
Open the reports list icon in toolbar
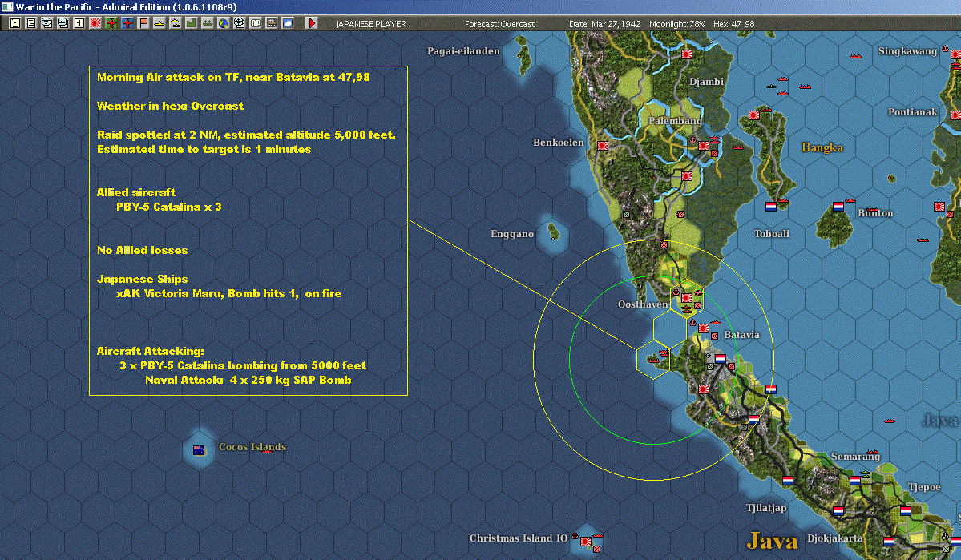31,23
